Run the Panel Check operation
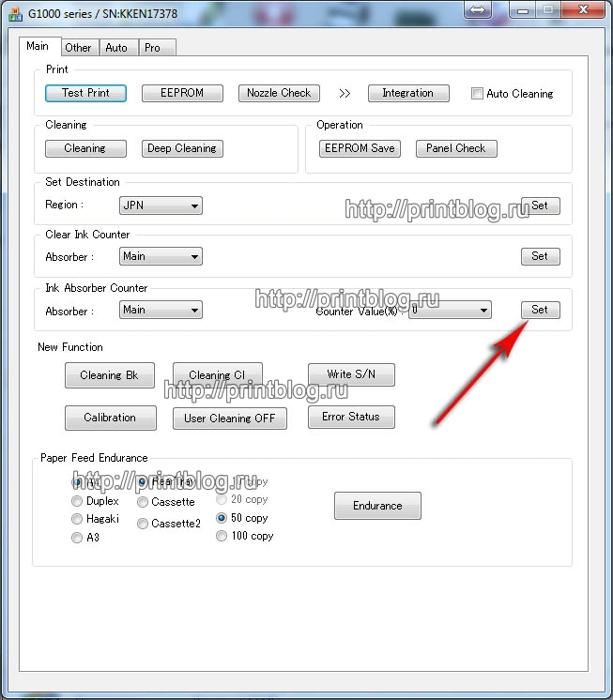This screenshot has height=700, width=613. pyautogui.click(x=456, y=148)
